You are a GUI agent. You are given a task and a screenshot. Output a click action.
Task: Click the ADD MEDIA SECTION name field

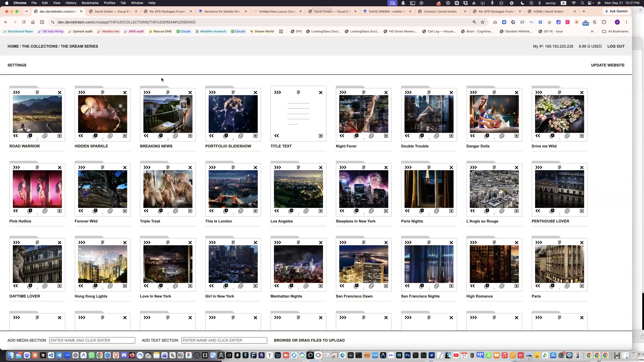[x=92, y=340]
